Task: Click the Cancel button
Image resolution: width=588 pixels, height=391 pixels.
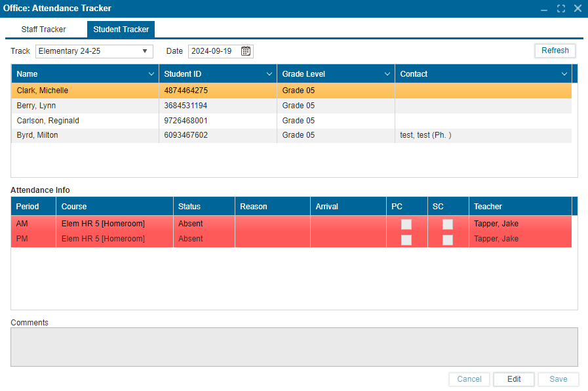Action: (x=469, y=379)
